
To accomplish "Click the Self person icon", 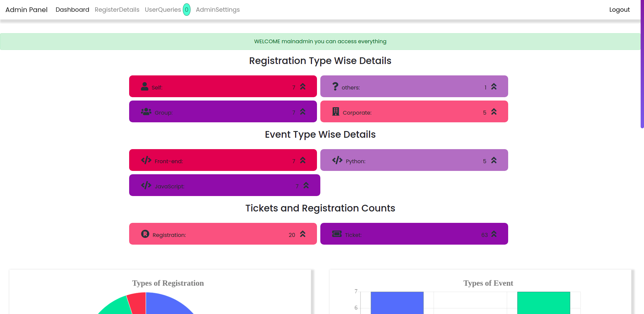I will coord(145,86).
